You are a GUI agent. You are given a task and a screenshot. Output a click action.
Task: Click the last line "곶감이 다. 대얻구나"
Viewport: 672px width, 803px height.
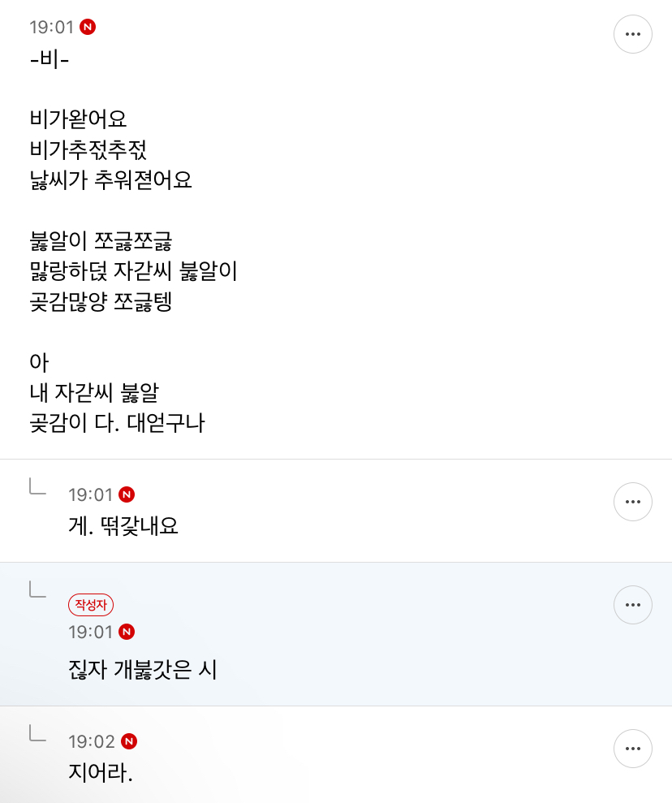[117, 423]
